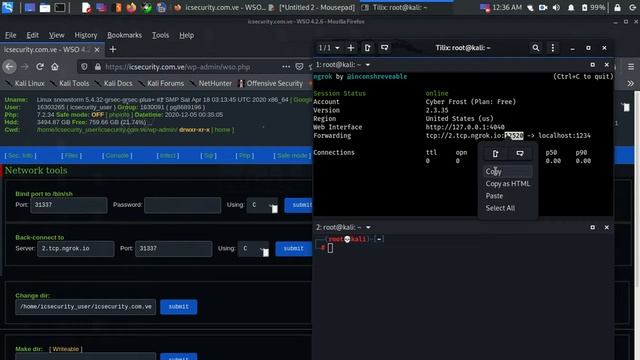Expand terminal 1 root@kali title dropdown

(x=368, y=65)
